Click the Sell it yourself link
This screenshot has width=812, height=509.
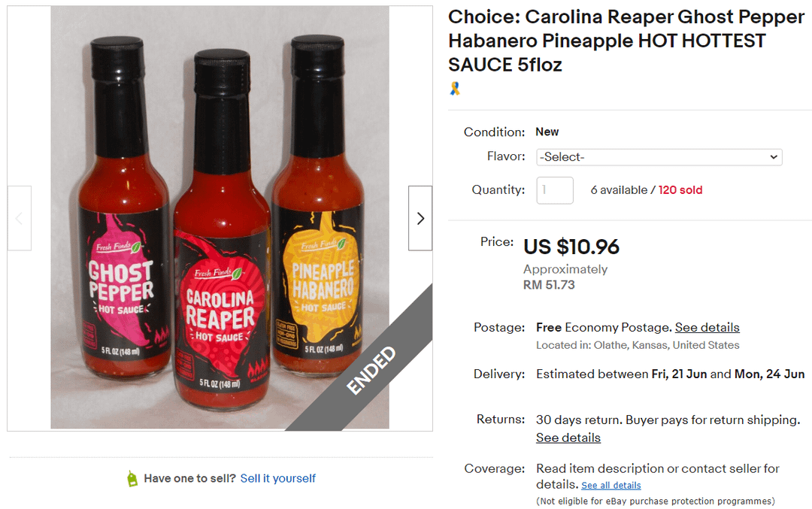pos(278,479)
